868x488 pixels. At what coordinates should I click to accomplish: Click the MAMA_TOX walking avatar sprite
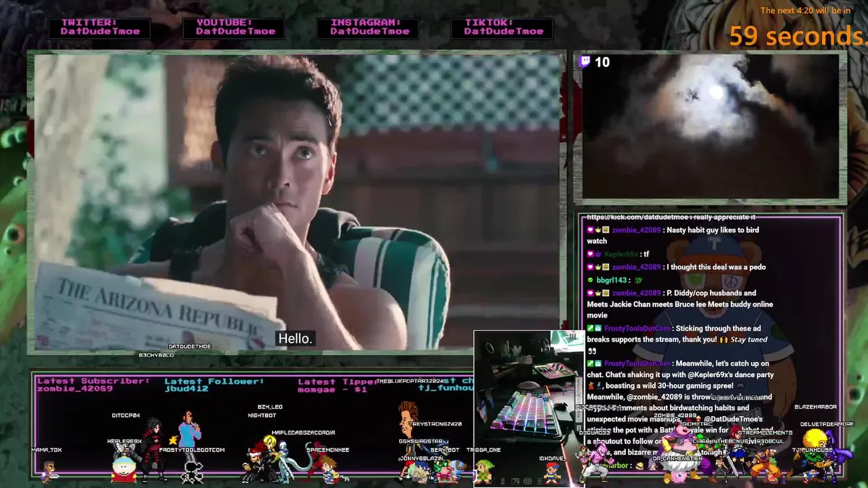point(50,472)
